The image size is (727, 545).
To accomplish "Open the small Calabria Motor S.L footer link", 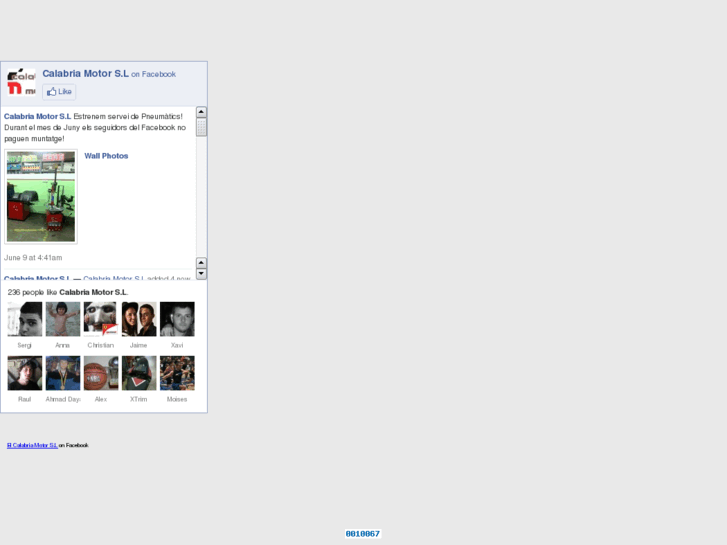I will click(x=32, y=445).
